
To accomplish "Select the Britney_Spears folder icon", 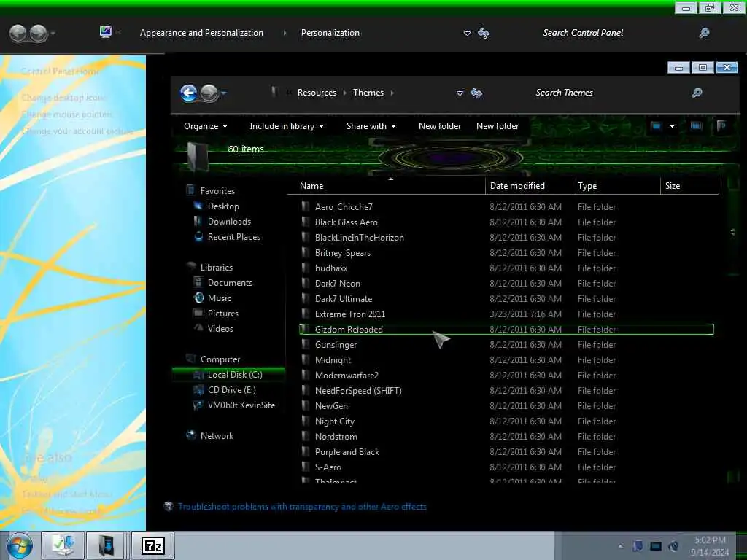I will coord(306,252).
